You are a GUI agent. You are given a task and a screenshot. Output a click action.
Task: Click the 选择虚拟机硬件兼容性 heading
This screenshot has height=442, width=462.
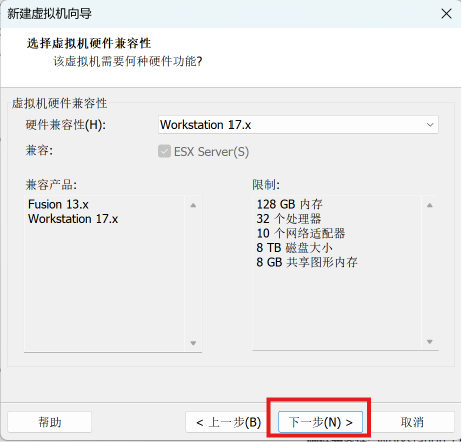[89, 43]
